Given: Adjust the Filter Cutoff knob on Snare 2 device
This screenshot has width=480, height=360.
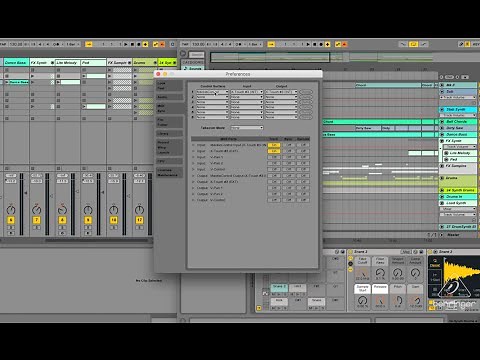Looking at the screenshot, I should coord(362,273).
